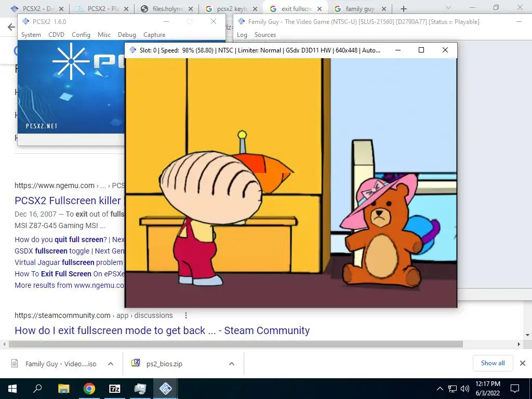Minimize the PCSX2 1.6.0 window
Viewport: 532px width, 399px height.
point(166,21)
